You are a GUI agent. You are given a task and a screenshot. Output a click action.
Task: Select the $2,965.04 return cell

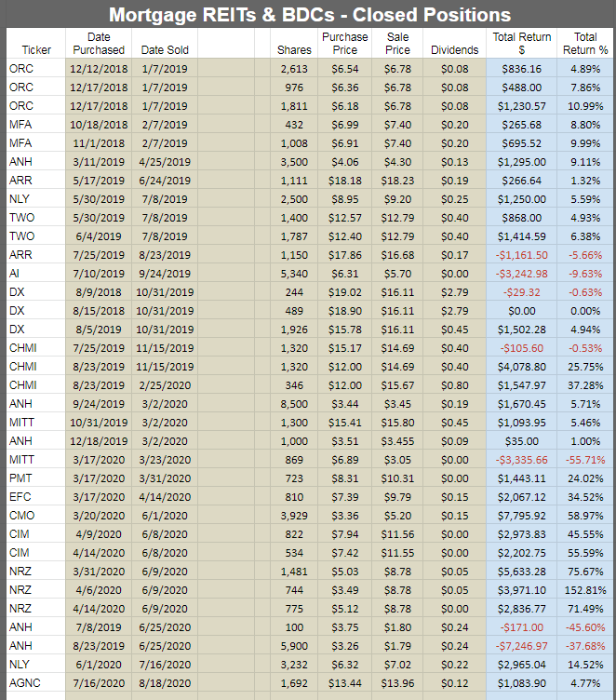[x=521, y=665]
